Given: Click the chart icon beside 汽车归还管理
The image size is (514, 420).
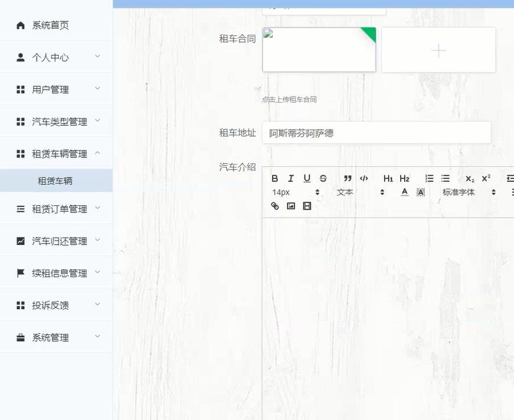Looking at the screenshot, I should point(20,241).
